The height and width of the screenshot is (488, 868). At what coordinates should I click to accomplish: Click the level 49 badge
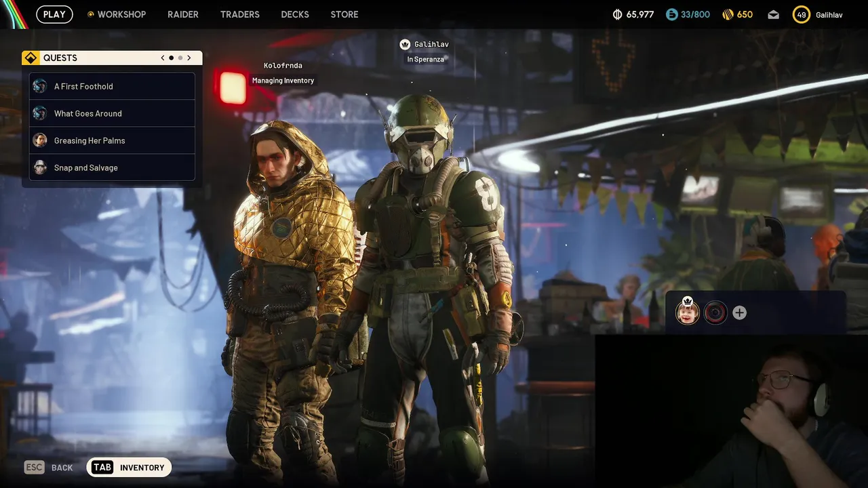(x=802, y=14)
